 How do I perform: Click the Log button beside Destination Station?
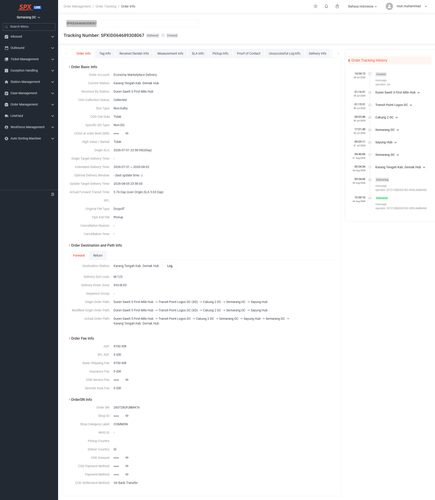(x=170, y=266)
